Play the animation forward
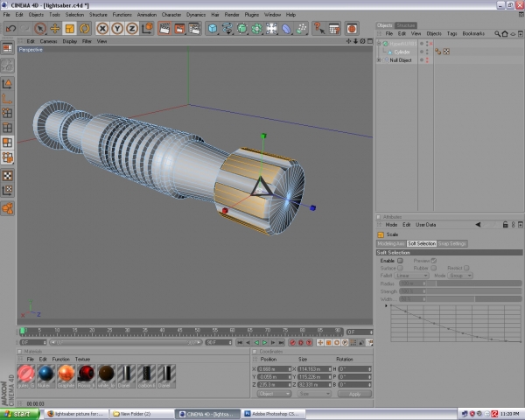525x420 pixels. pos(264,342)
